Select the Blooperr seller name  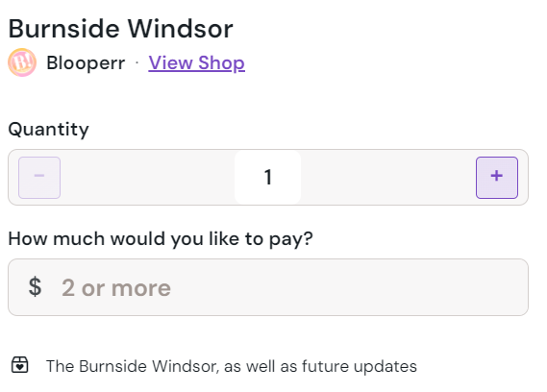tap(86, 63)
